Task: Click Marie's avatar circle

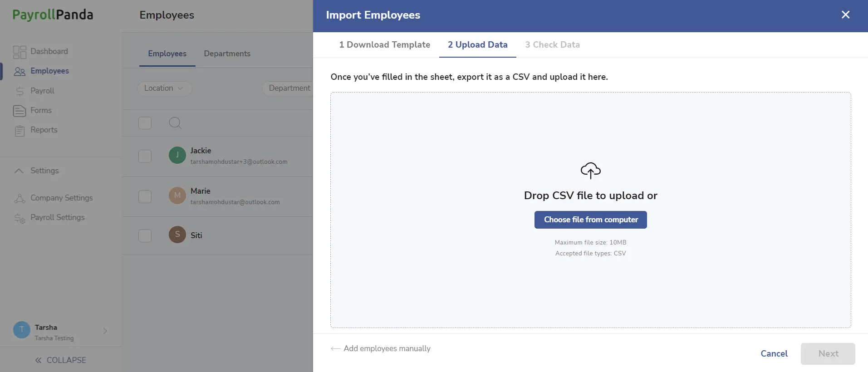Action: pos(177,196)
